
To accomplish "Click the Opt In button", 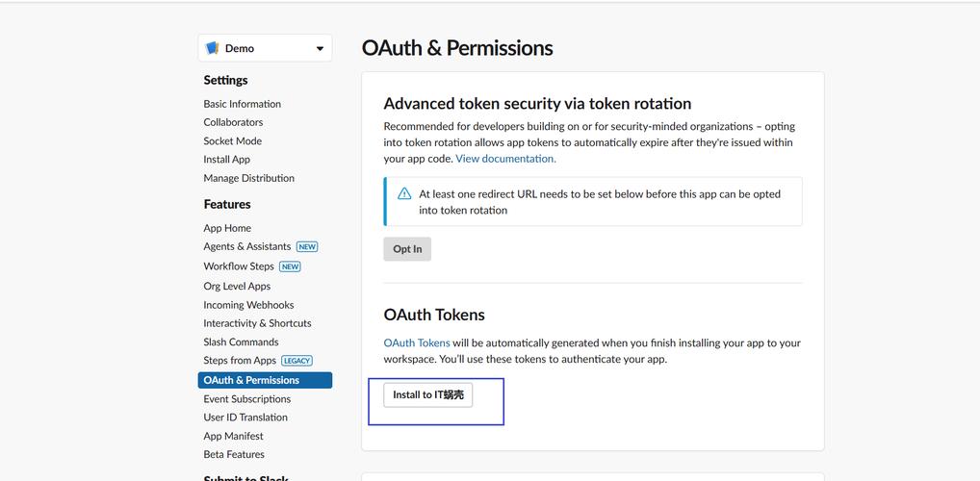I will tap(407, 249).
